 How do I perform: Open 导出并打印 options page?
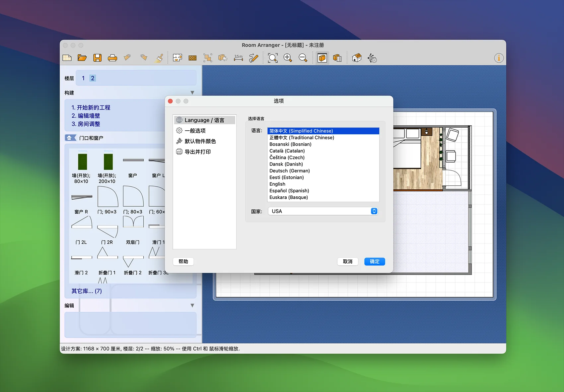point(204,152)
